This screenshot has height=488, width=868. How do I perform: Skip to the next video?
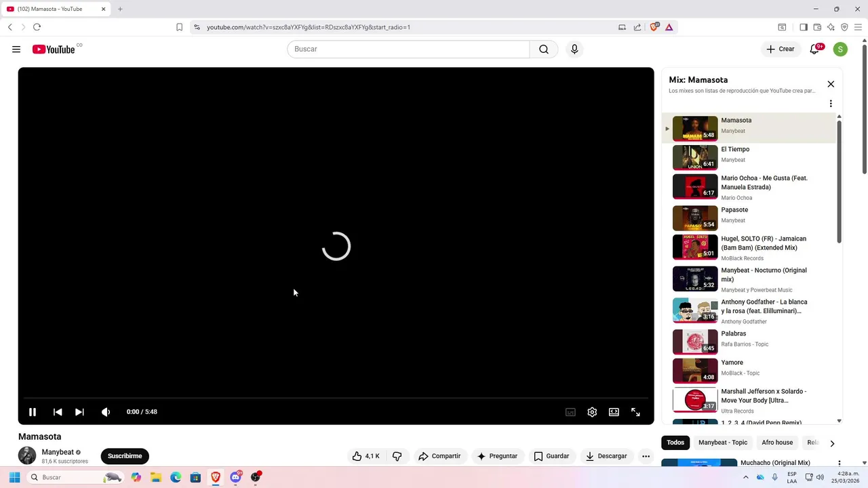(x=79, y=412)
